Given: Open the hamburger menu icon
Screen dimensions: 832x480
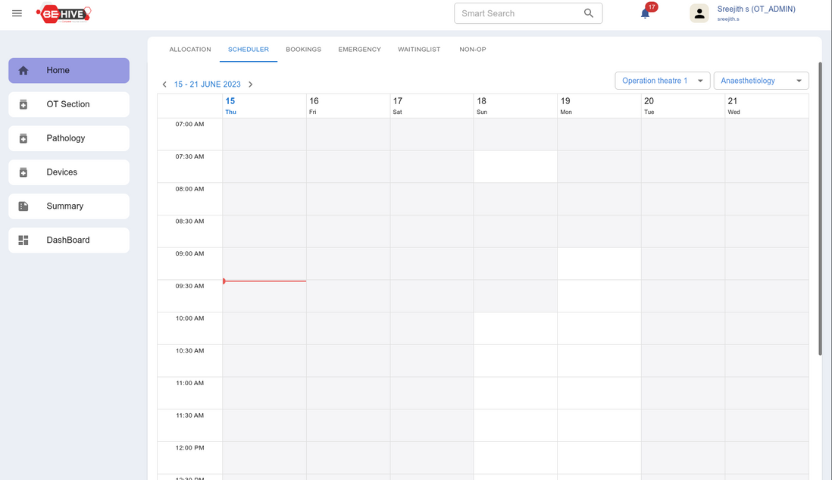Looking at the screenshot, I should (x=17, y=13).
